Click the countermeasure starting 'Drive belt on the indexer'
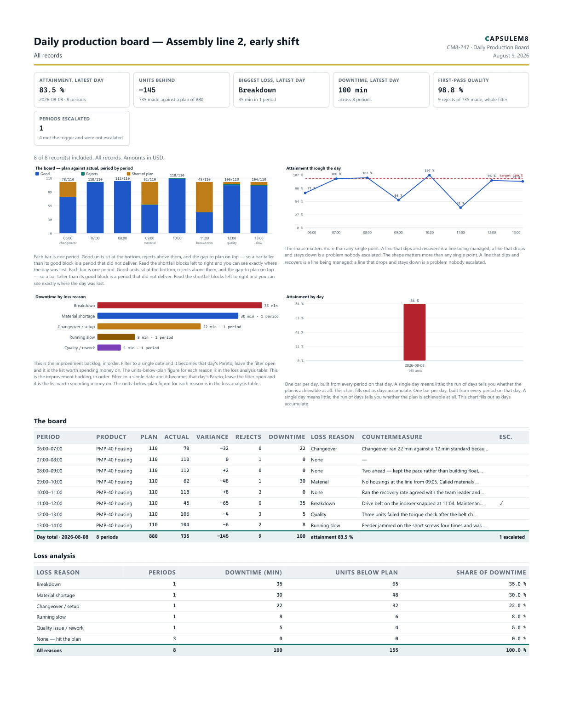 423,504
